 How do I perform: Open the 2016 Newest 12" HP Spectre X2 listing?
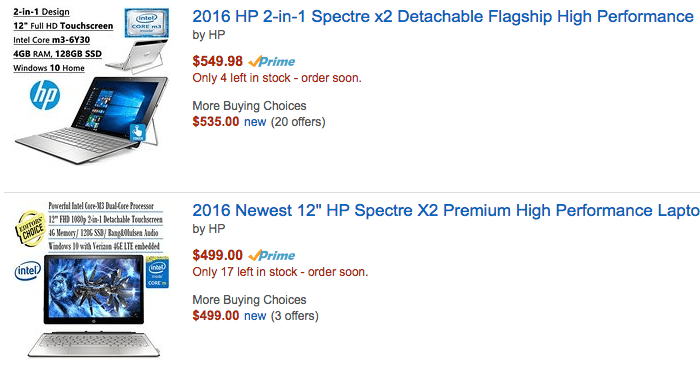(x=446, y=211)
